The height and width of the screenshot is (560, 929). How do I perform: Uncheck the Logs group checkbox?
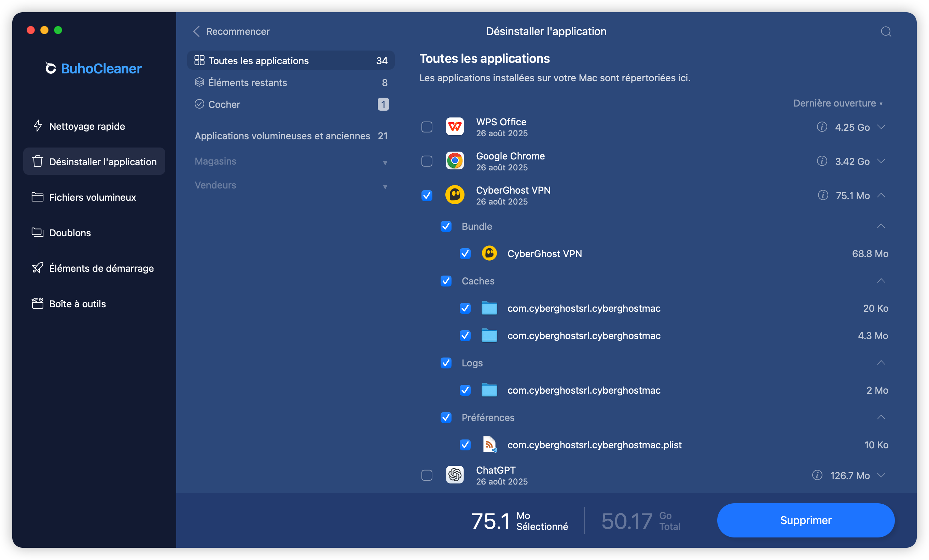click(x=446, y=363)
